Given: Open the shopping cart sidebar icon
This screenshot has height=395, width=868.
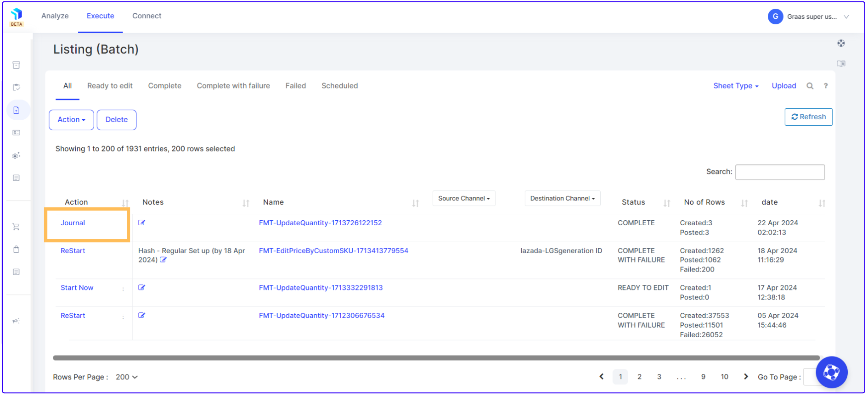Looking at the screenshot, I should point(16,227).
